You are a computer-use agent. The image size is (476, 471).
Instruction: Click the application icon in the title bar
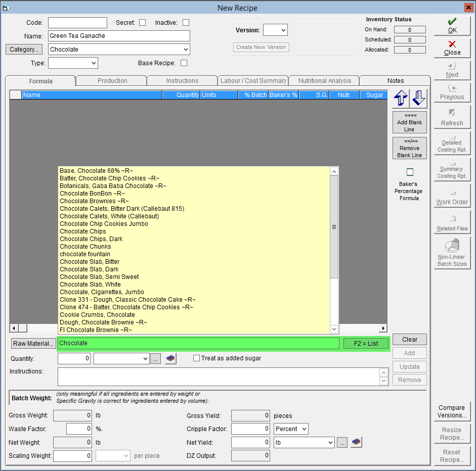point(6,8)
